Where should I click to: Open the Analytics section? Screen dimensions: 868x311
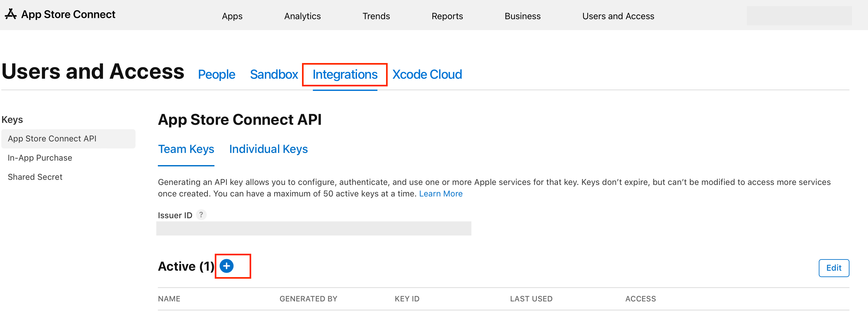[302, 16]
